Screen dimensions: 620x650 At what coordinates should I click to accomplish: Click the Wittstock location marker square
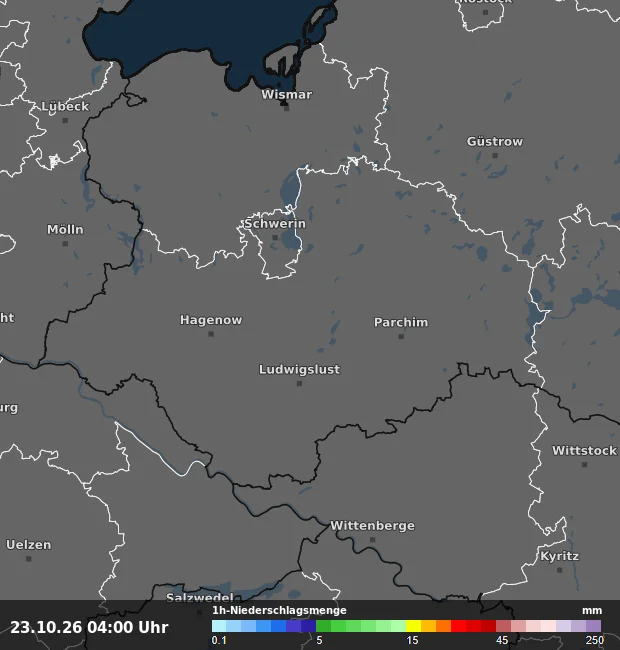coord(584,464)
